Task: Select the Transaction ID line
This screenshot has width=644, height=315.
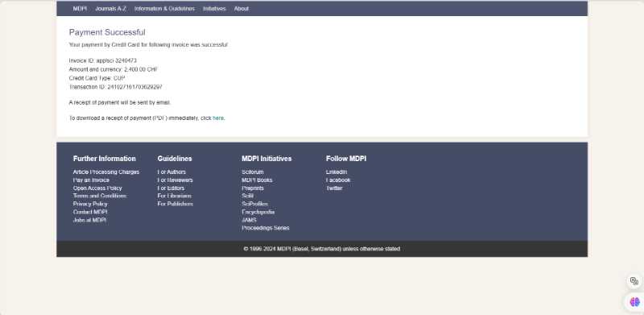Action: pos(115,87)
